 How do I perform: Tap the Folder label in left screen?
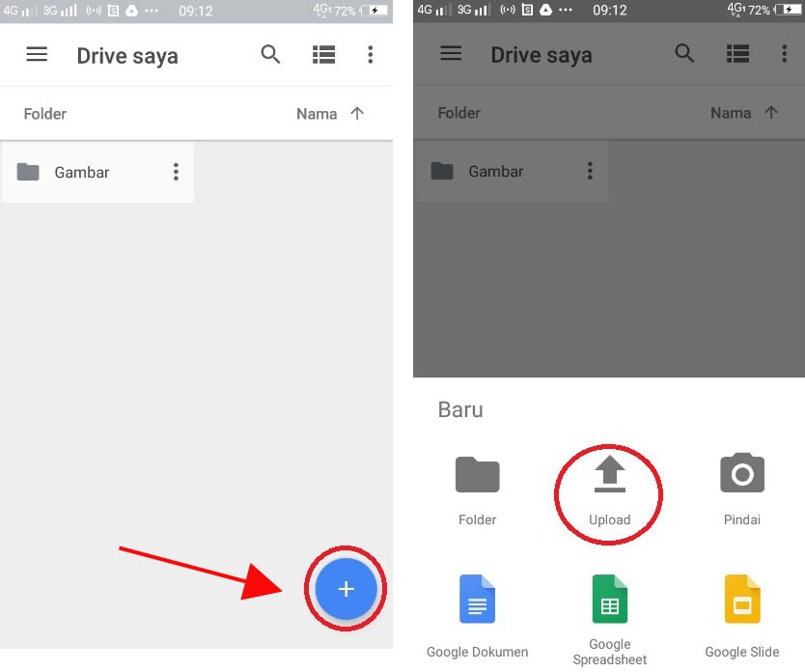(45, 114)
